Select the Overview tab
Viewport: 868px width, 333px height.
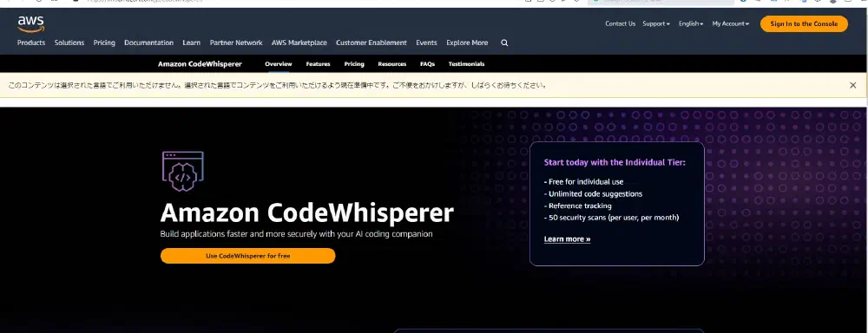tap(279, 63)
